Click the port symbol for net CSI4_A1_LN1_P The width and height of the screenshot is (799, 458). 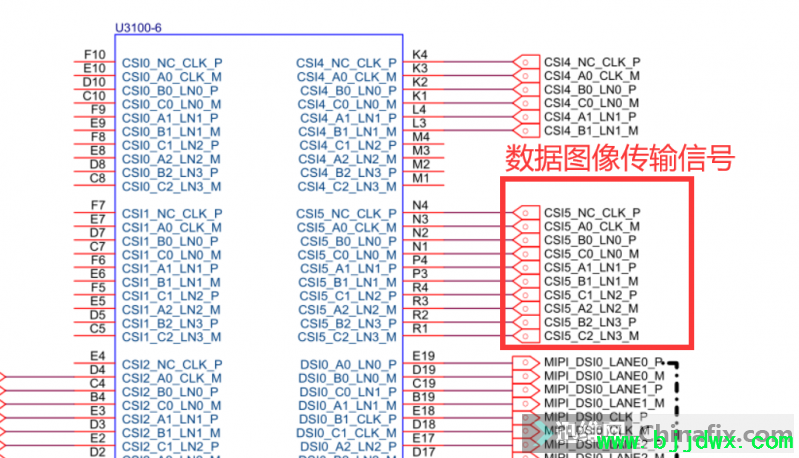coord(526,117)
